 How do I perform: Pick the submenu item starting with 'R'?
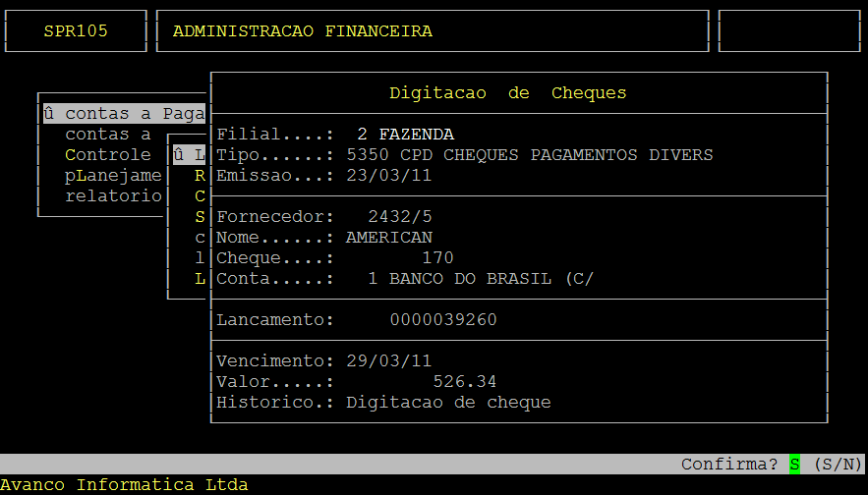[200, 176]
